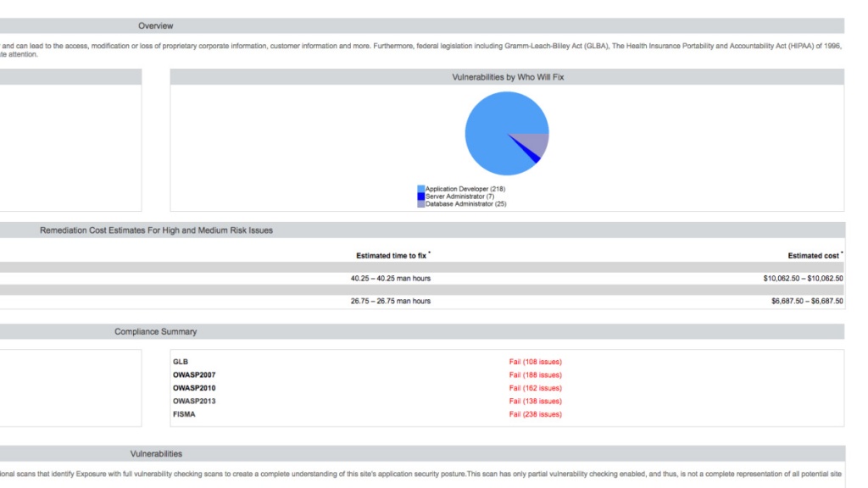Click the Estimated time to fix column header
The width and height of the screenshot is (868, 488).
(392, 256)
